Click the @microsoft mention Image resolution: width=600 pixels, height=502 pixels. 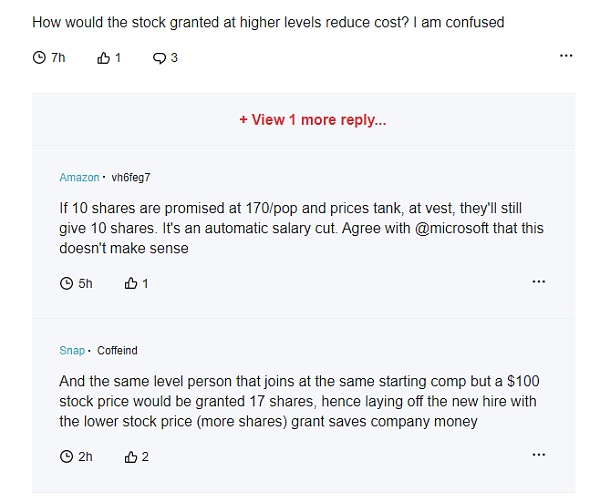pos(452,228)
